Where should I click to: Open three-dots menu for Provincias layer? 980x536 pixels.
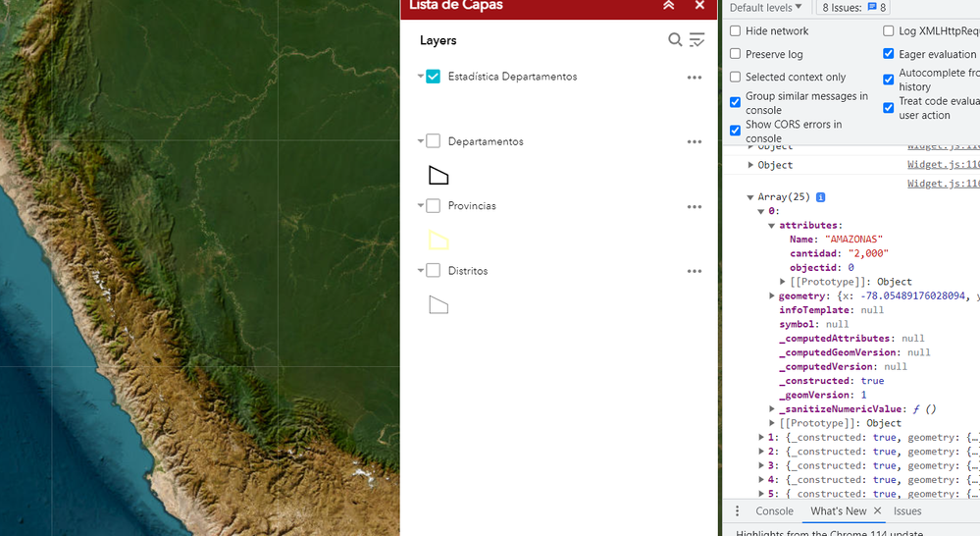coord(695,207)
